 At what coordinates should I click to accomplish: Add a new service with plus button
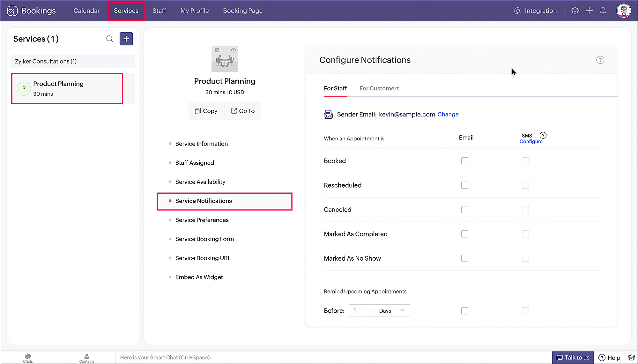(x=126, y=39)
